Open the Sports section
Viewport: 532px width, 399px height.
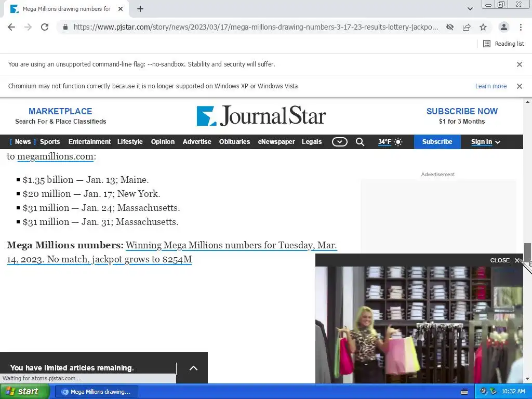[50, 142]
